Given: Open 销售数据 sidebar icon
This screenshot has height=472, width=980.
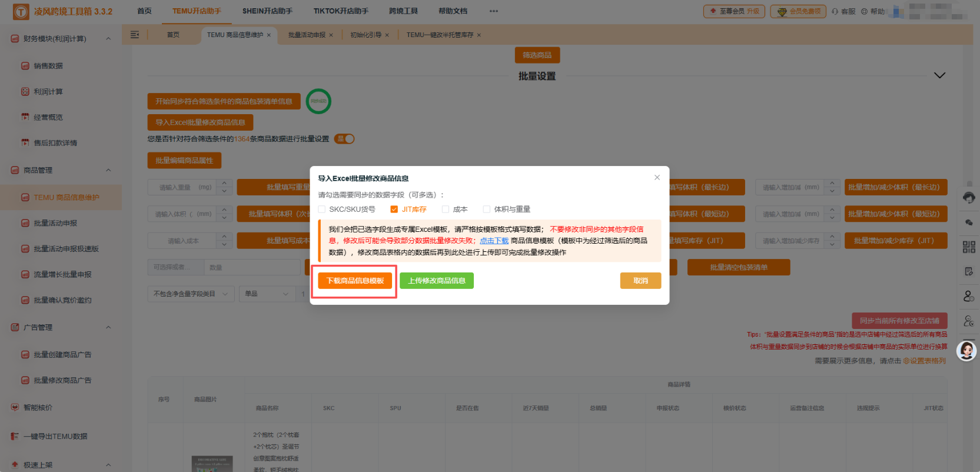Looking at the screenshot, I should [25, 66].
